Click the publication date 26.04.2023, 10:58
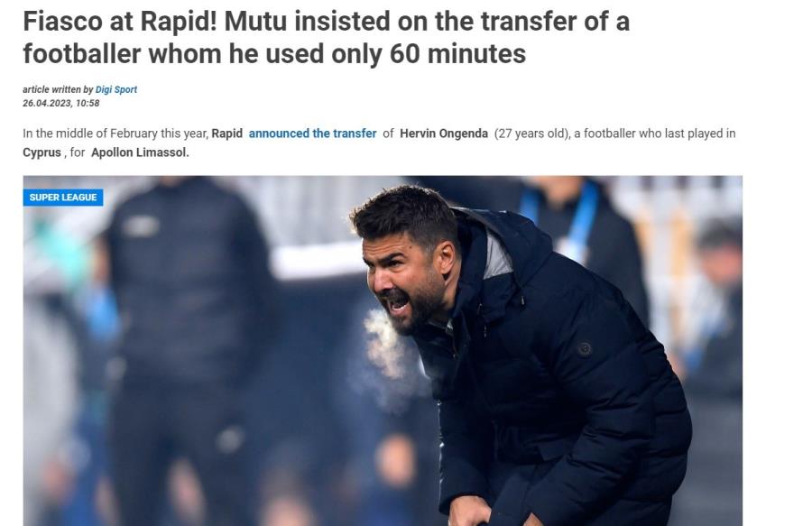The width and height of the screenshot is (812, 526). [61, 103]
